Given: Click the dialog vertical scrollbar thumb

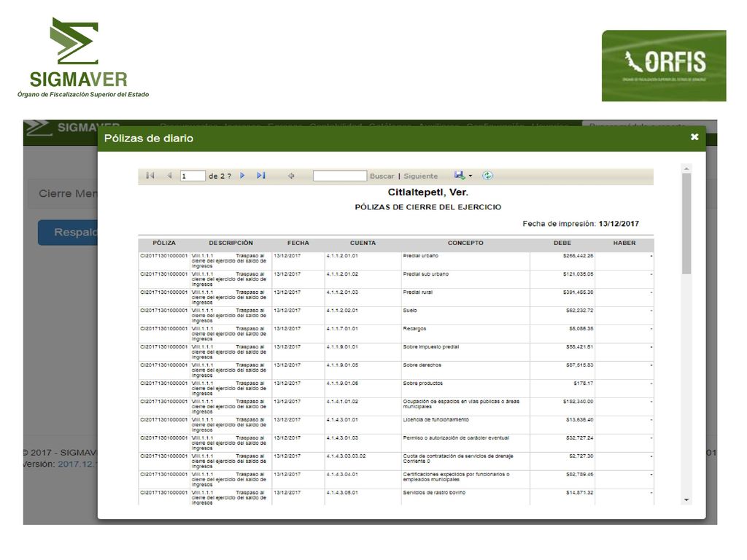Looking at the screenshot, I should [x=686, y=224].
